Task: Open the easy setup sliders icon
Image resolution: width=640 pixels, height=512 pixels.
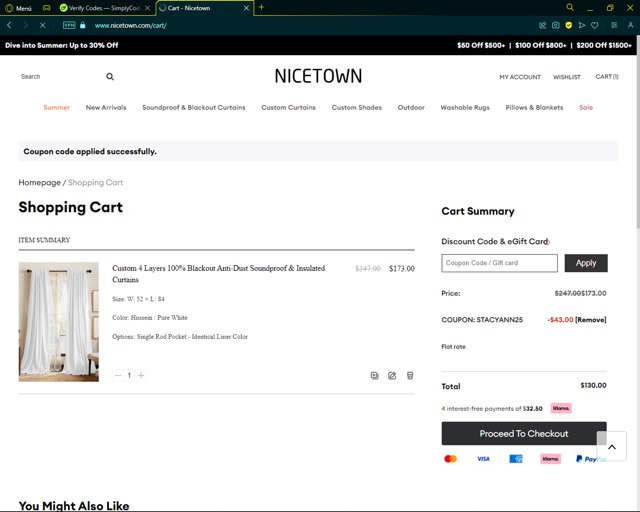Action: tap(614, 25)
